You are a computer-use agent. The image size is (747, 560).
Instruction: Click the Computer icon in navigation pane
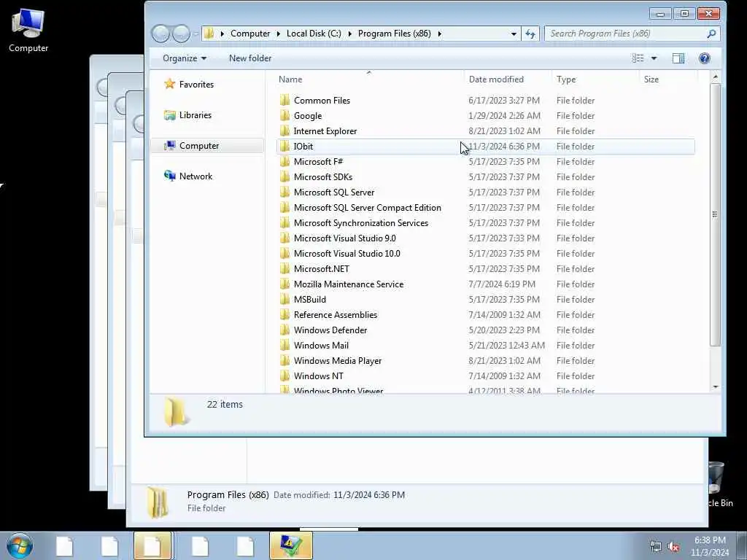169,145
